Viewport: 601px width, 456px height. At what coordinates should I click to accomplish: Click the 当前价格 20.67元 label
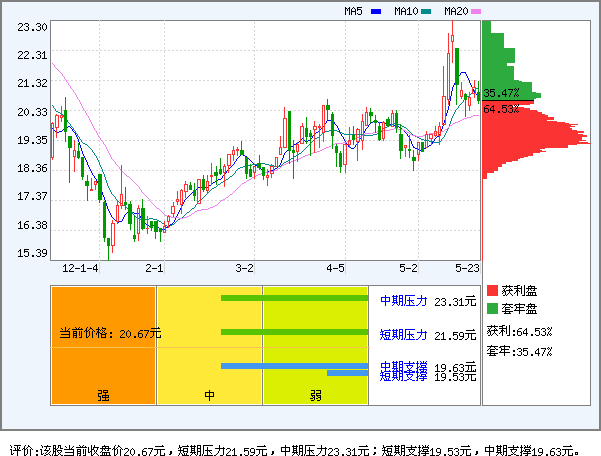[x=109, y=333]
